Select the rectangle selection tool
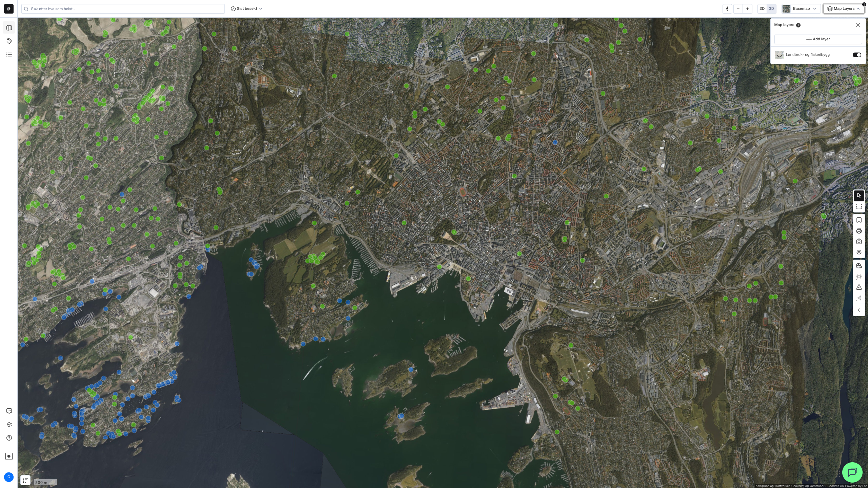 click(x=859, y=206)
